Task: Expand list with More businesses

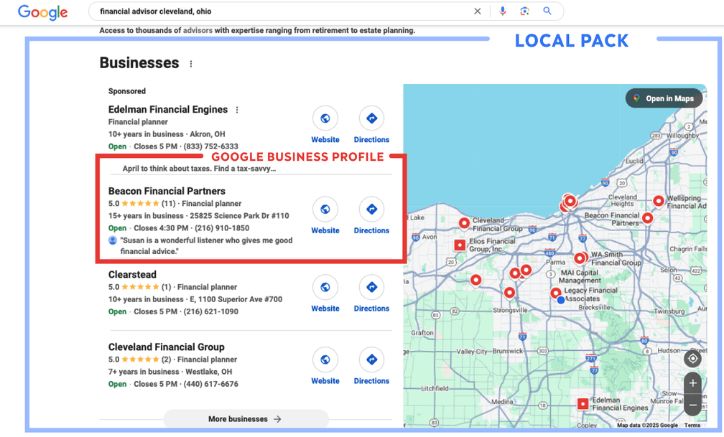Action: click(x=245, y=419)
